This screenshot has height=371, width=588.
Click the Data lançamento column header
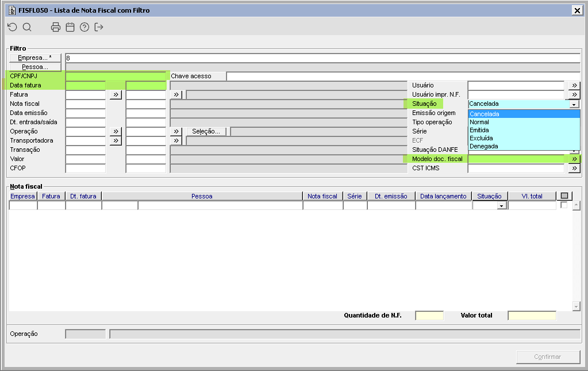point(443,196)
